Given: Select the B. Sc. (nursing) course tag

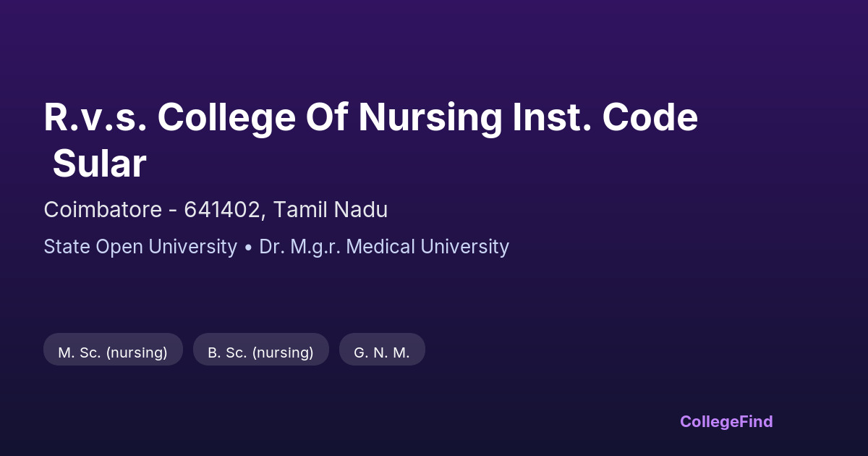Looking at the screenshot, I should click(260, 352).
